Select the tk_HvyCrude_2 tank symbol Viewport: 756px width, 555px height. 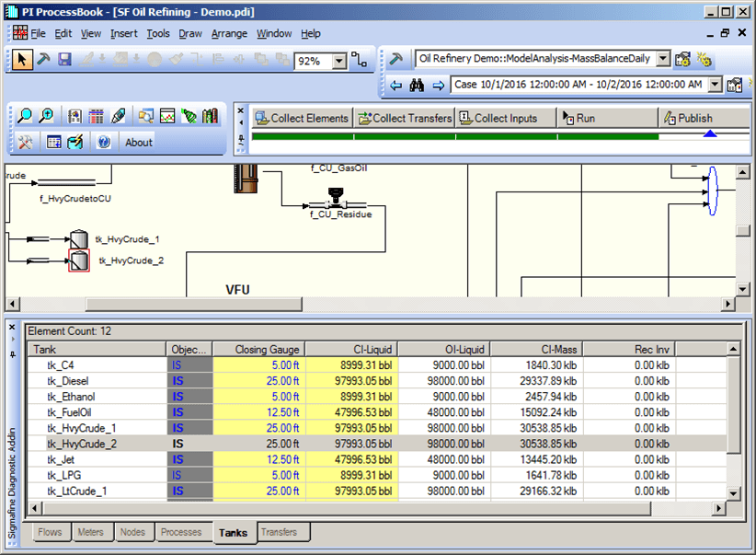click(x=79, y=260)
